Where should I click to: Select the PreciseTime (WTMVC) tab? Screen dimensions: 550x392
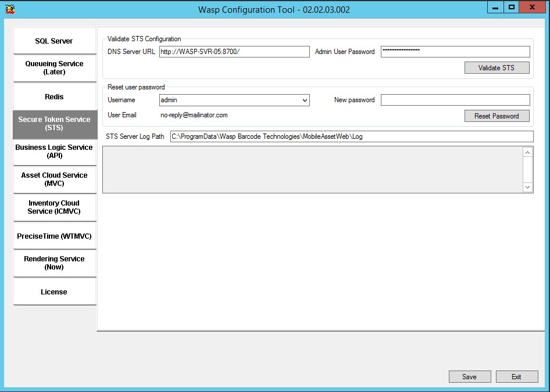(x=54, y=236)
